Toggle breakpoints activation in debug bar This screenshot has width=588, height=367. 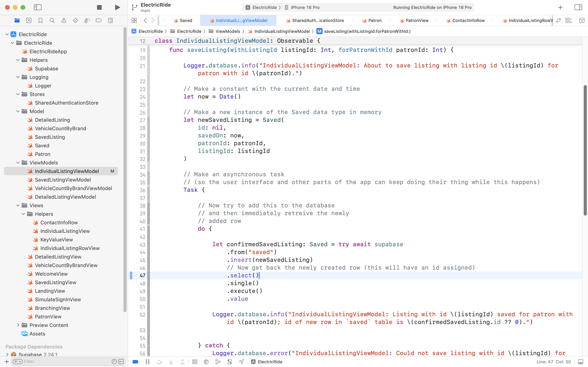coord(136,362)
